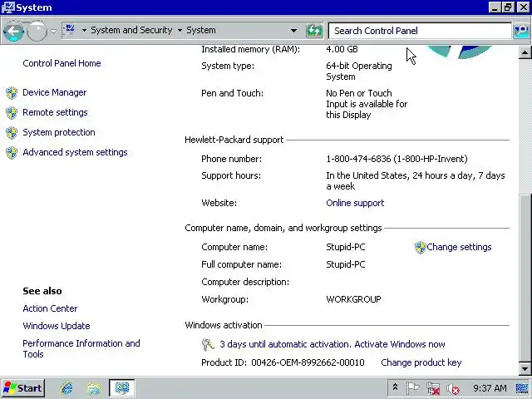Click the System protection shield icon
The width and height of the screenshot is (532, 399).
12,133
